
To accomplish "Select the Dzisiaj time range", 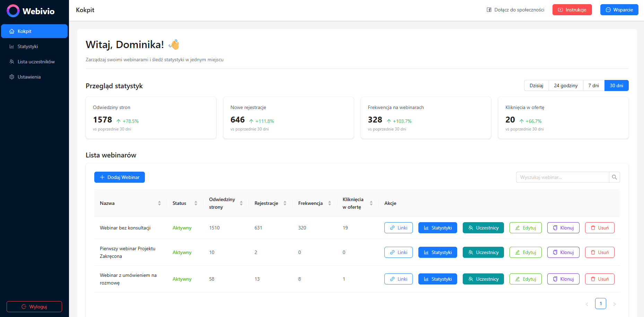I will pyautogui.click(x=536, y=85).
